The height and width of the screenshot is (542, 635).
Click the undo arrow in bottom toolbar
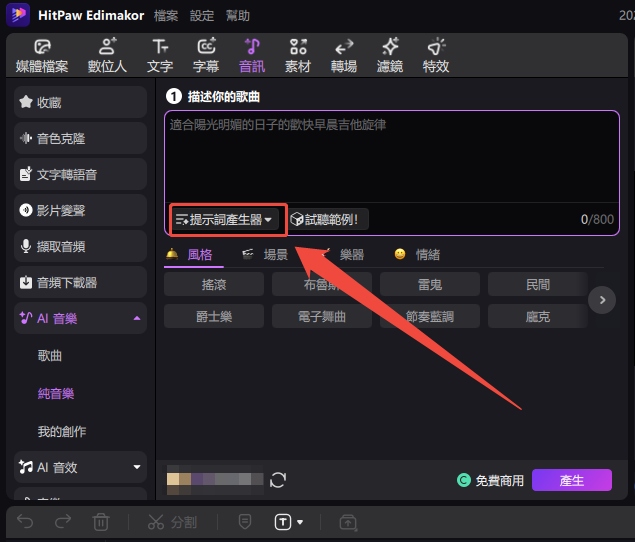click(25, 522)
